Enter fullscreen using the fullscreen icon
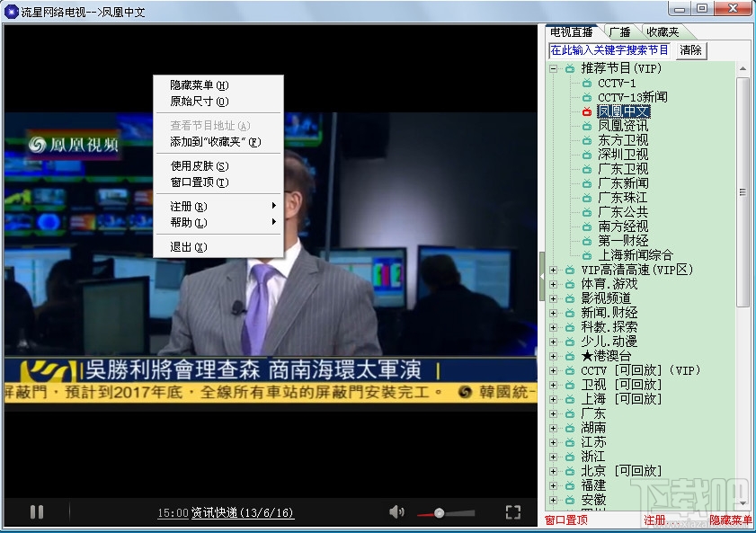This screenshot has height=533, width=756. [x=514, y=511]
